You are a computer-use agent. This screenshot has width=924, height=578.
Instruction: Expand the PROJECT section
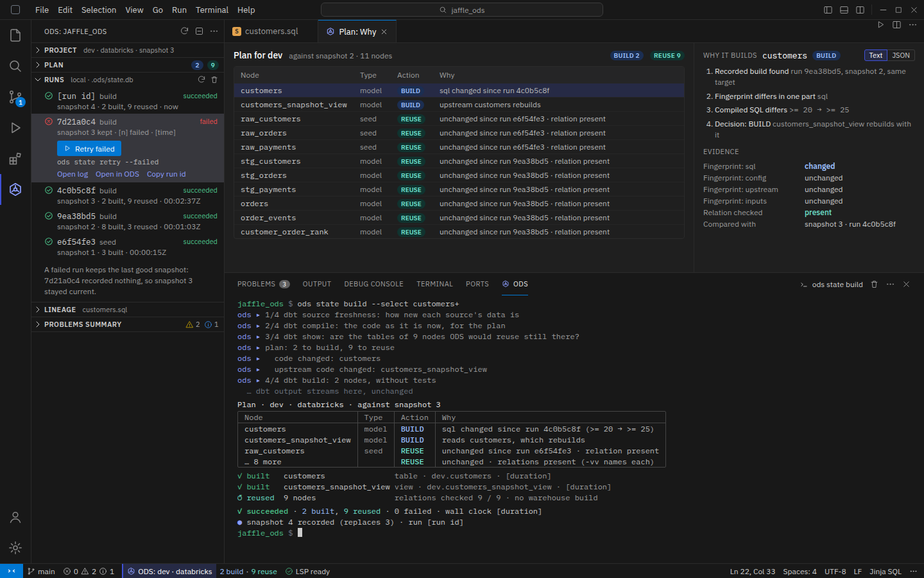pos(128,50)
